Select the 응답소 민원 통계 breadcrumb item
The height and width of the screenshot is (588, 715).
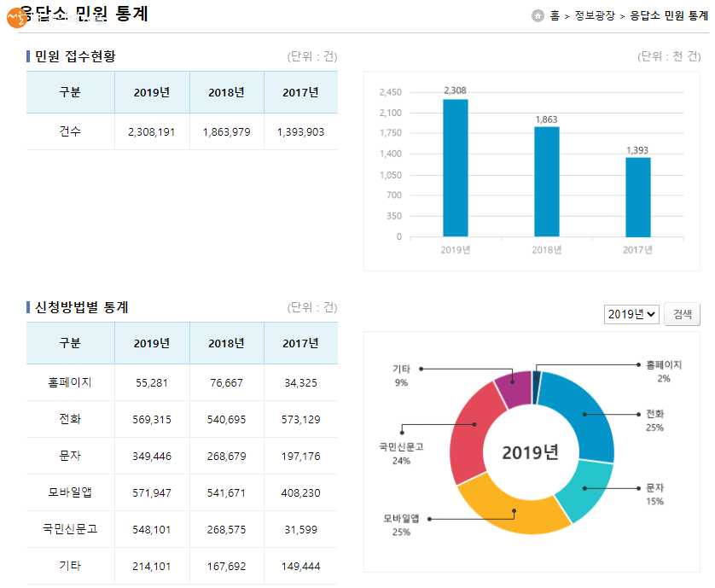pyautogui.click(x=668, y=15)
